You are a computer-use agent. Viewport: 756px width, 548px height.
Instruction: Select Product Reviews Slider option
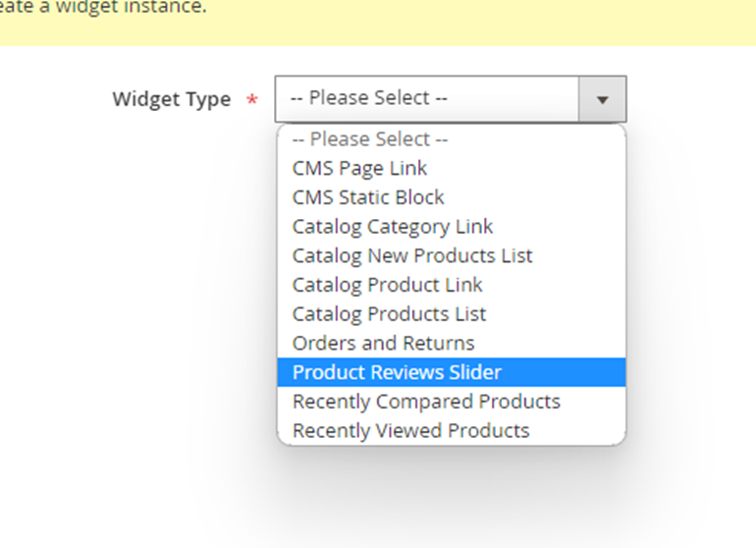coord(397,372)
